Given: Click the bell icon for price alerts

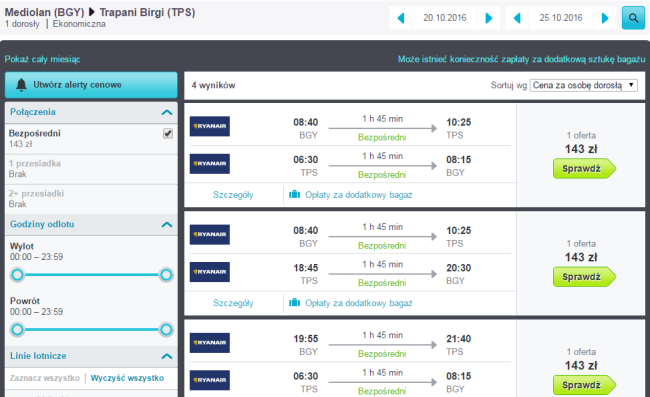Looking at the screenshot, I should (21, 85).
